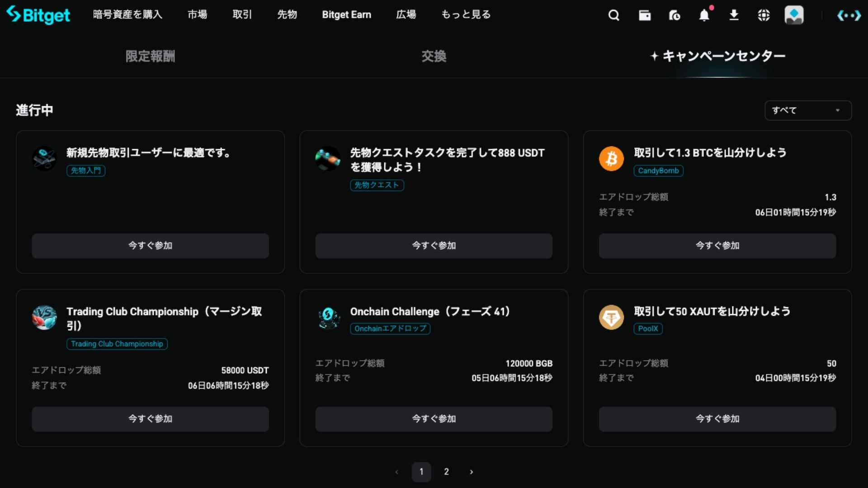Click the Onchain Challenge campaign icon
The height and width of the screenshot is (488, 868).
(x=328, y=318)
